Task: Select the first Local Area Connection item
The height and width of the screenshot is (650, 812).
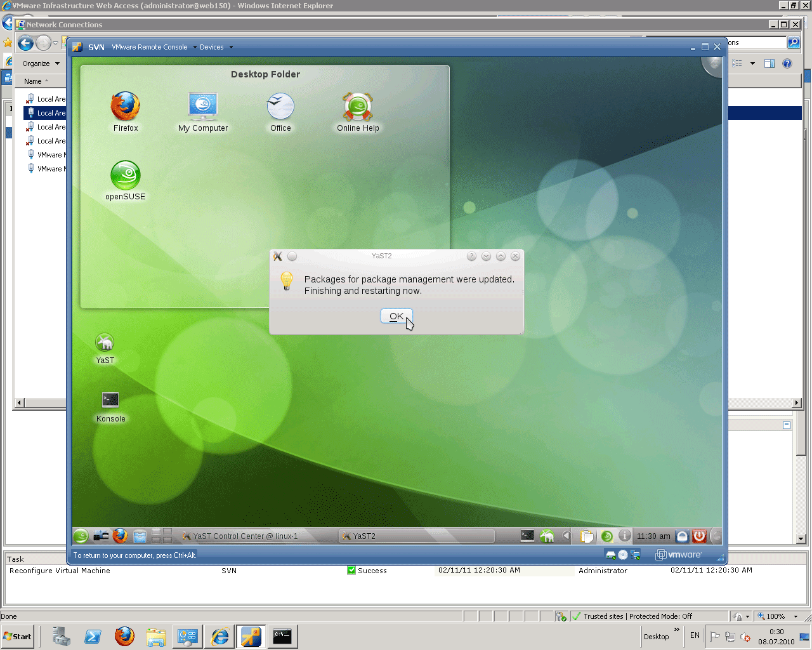Action: click(x=46, y=99)
